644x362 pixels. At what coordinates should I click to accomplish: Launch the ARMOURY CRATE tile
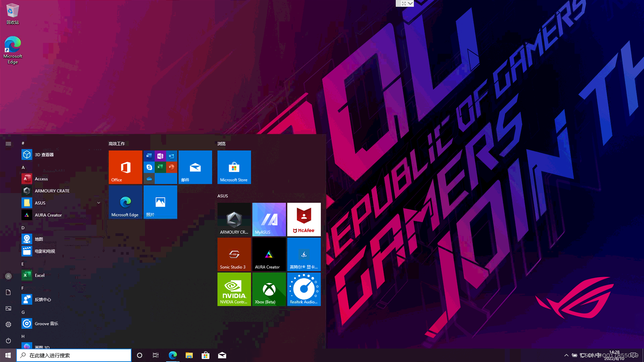tap(234, 219)
